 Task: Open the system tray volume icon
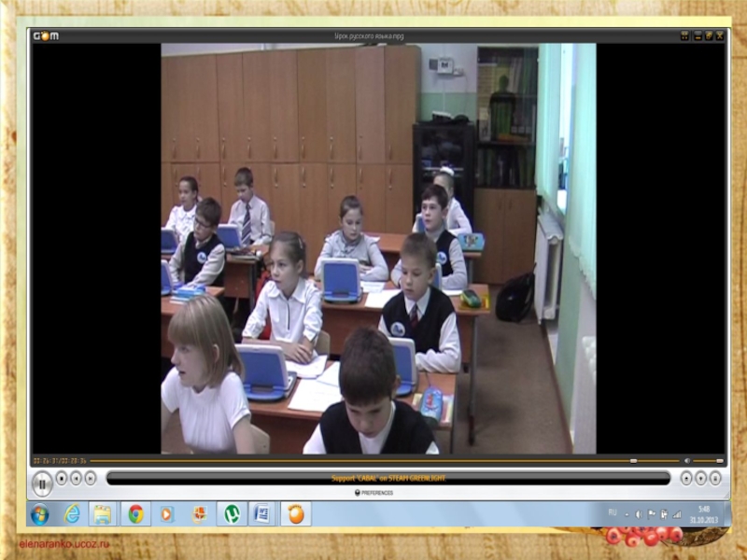pos(639,514)
